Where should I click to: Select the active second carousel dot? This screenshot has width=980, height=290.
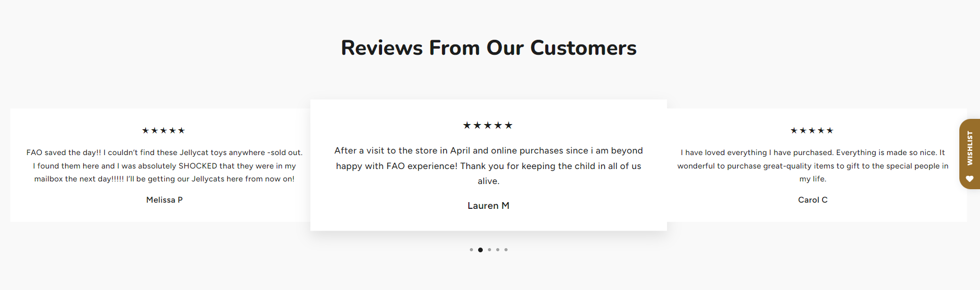pos(480,250)
